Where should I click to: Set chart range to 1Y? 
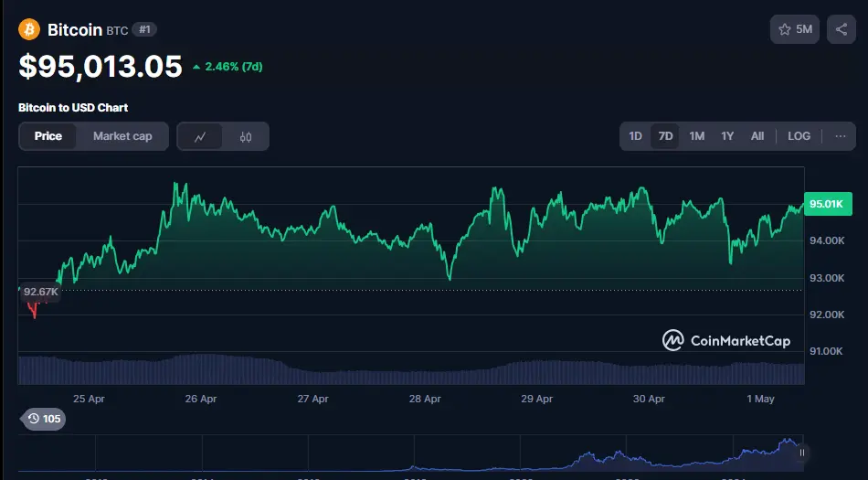point(727,136)
